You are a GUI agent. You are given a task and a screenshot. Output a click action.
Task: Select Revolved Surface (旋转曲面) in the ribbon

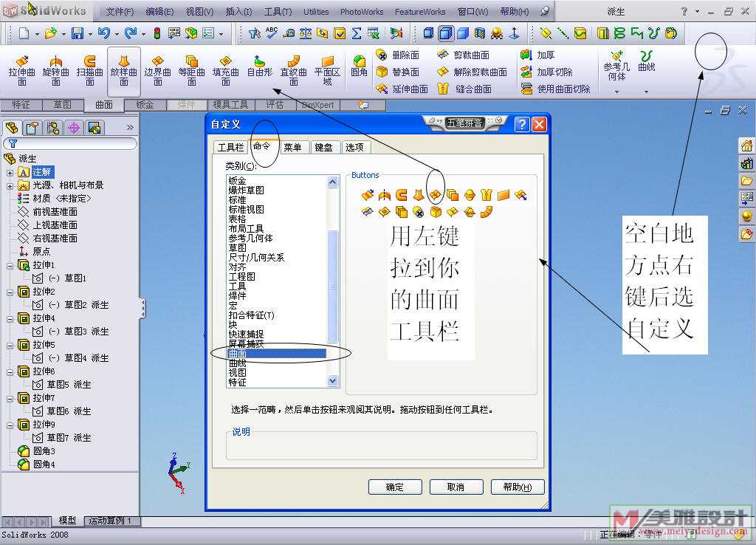point(56,70)
